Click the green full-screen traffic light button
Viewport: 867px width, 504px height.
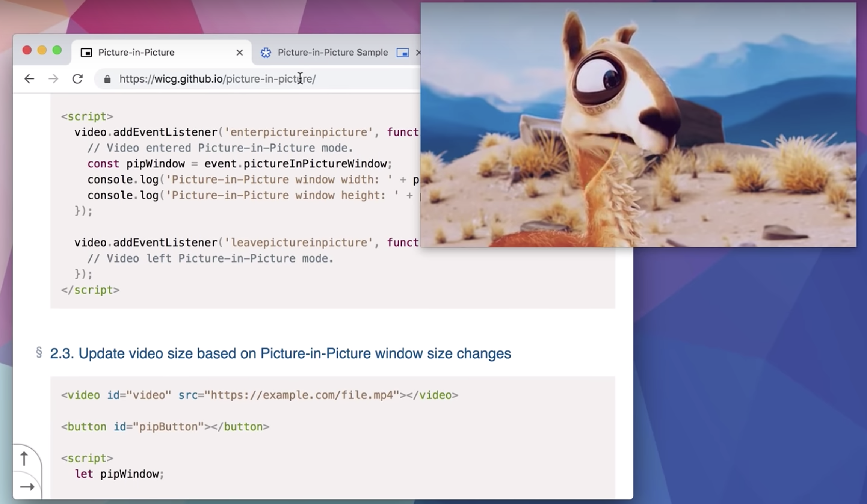tap(56, 49)
